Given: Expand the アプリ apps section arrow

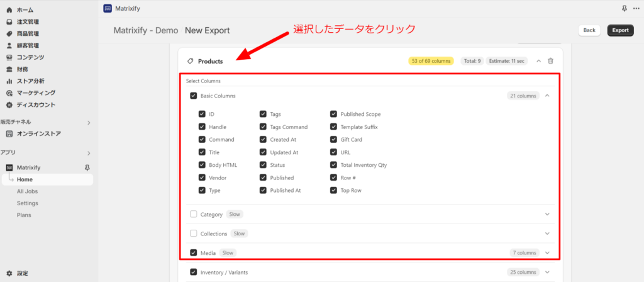Looking at the screenshot, I should pyautogui.click(x=89, y=154).
